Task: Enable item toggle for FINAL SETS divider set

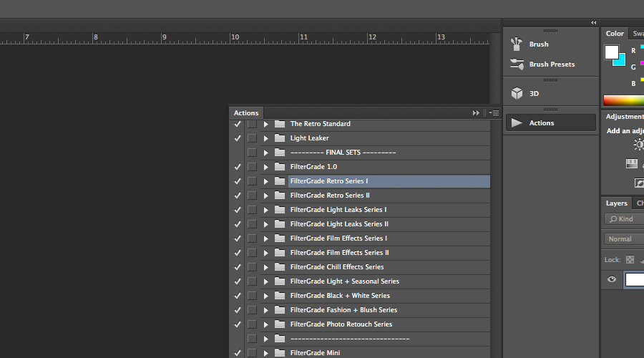Action: 238,153
